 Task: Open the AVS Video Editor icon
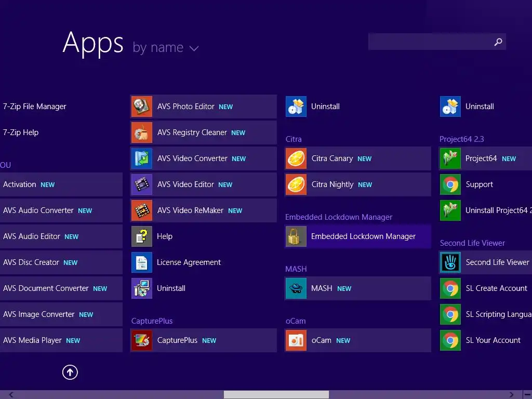(x=142, y=184)
